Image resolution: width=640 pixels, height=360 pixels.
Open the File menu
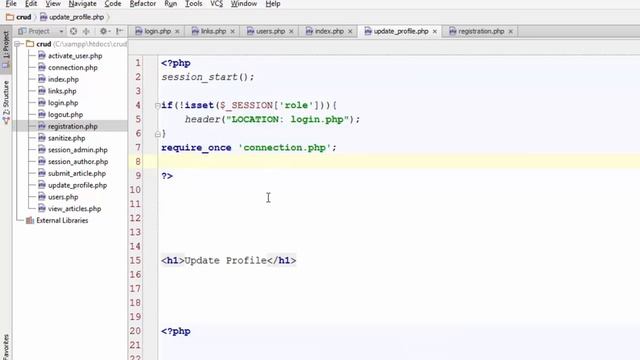click(11, 4)
